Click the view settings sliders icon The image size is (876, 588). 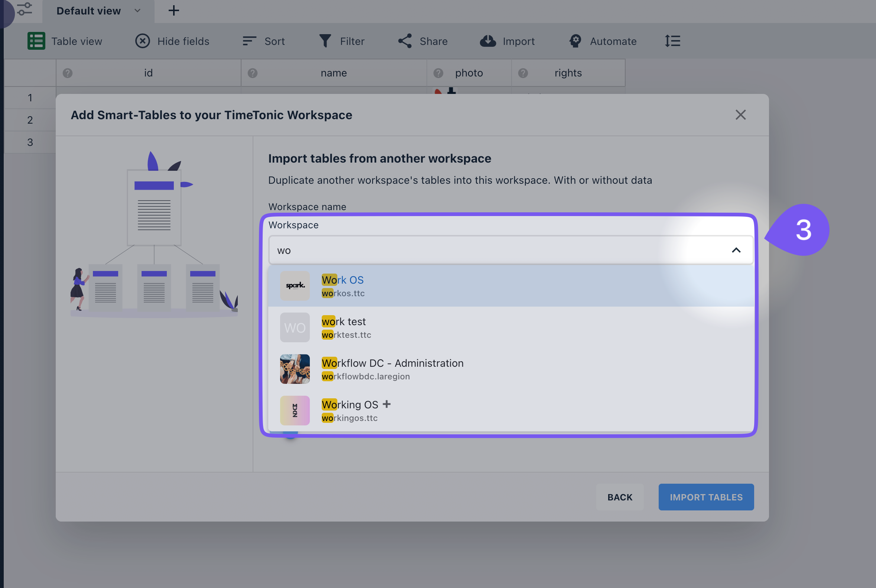pos(25,9)
